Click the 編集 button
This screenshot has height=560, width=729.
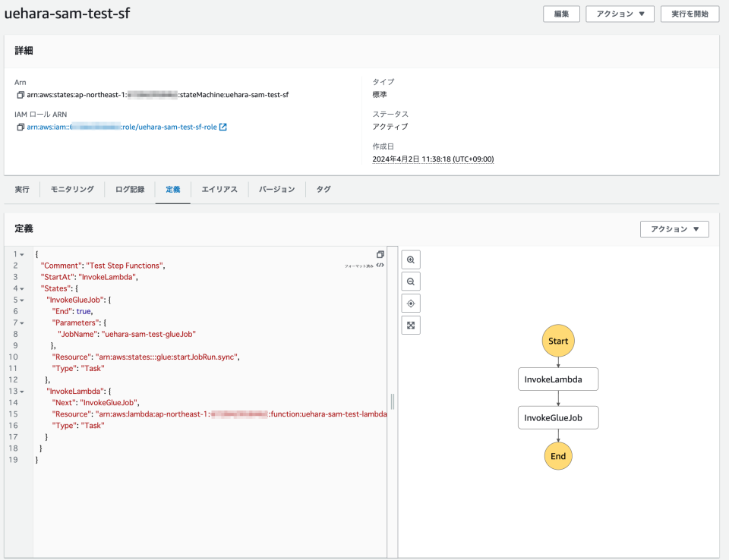[560, 14]
